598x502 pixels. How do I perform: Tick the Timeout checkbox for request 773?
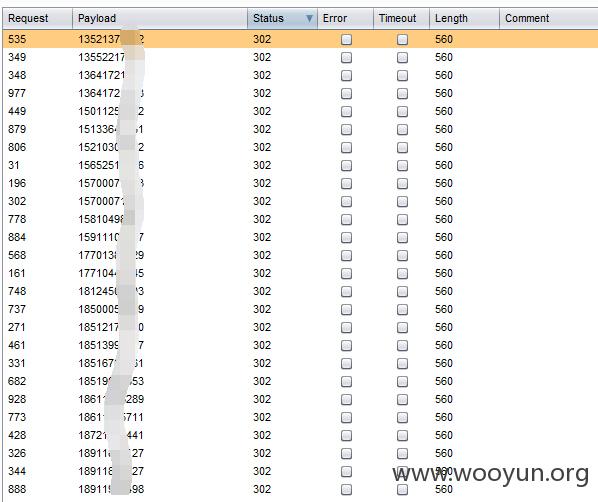tap(402, 417)
